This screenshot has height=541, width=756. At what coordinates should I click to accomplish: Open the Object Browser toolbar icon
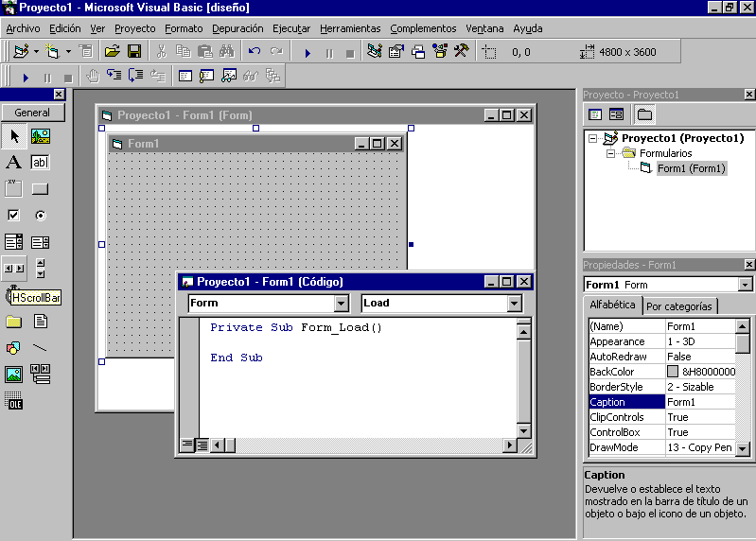click(x=440, y=51)
